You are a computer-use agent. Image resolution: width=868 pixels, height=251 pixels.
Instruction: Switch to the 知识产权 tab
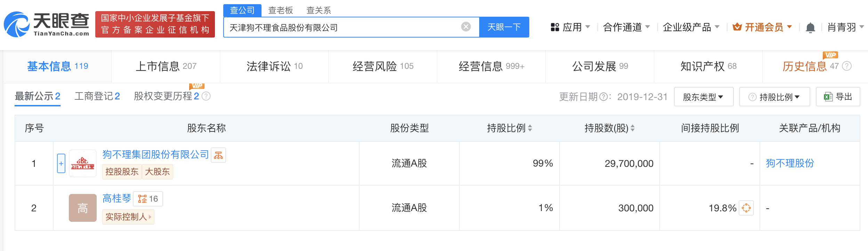pos(708,66)
